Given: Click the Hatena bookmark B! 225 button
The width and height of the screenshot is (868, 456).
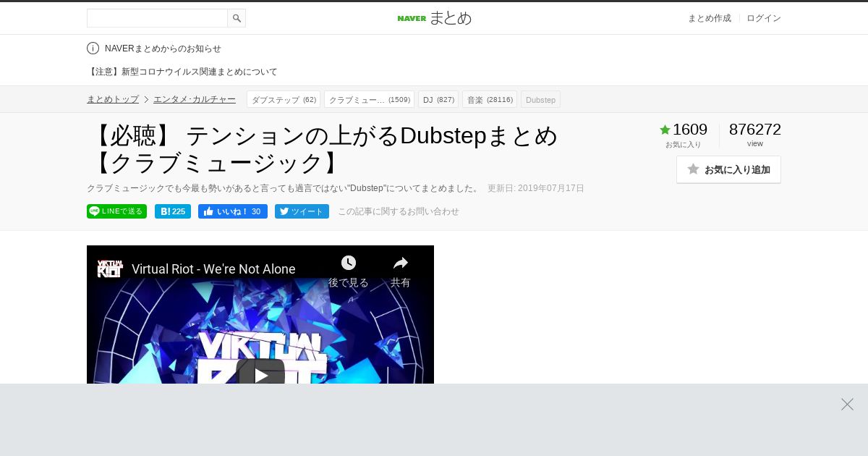Looking at the screenshot, I should pos(173,211).
